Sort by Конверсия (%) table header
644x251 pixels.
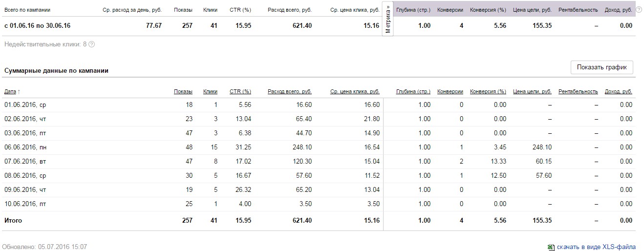[488, 91]
